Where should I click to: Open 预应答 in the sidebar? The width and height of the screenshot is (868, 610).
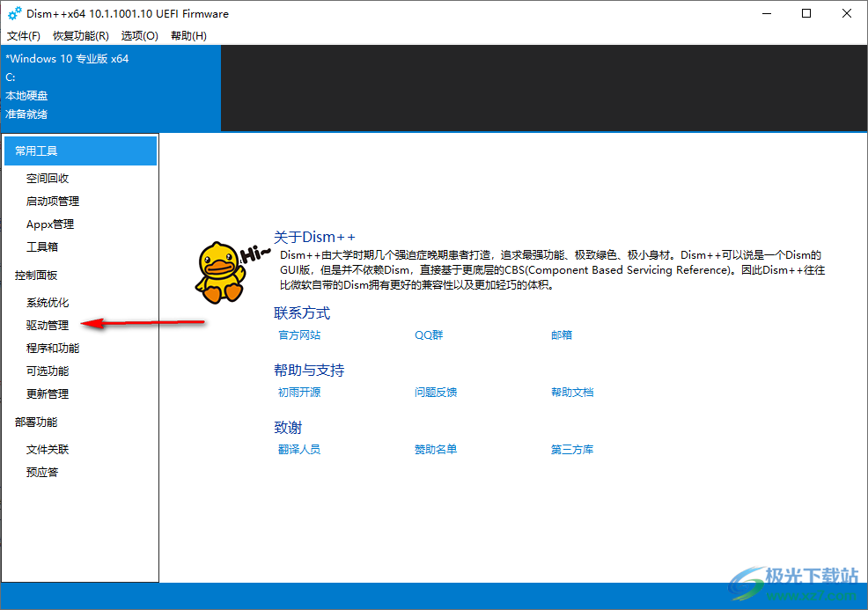point(42,472)
